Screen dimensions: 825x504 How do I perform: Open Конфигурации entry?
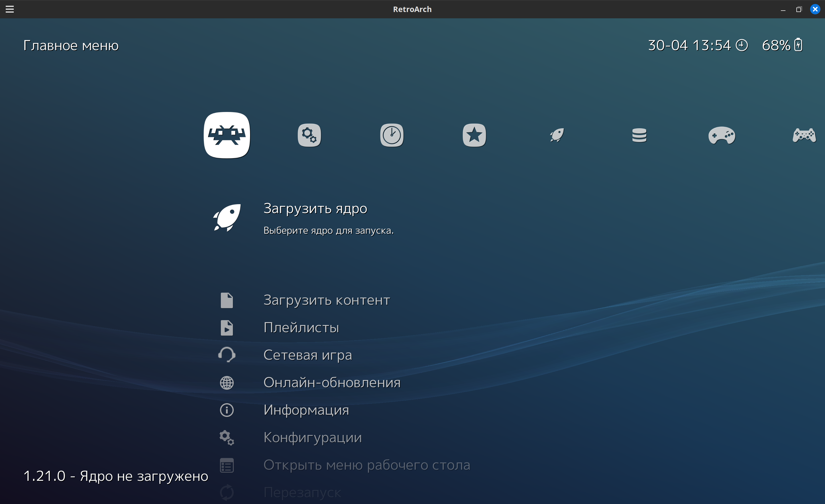tap(313, 437)
